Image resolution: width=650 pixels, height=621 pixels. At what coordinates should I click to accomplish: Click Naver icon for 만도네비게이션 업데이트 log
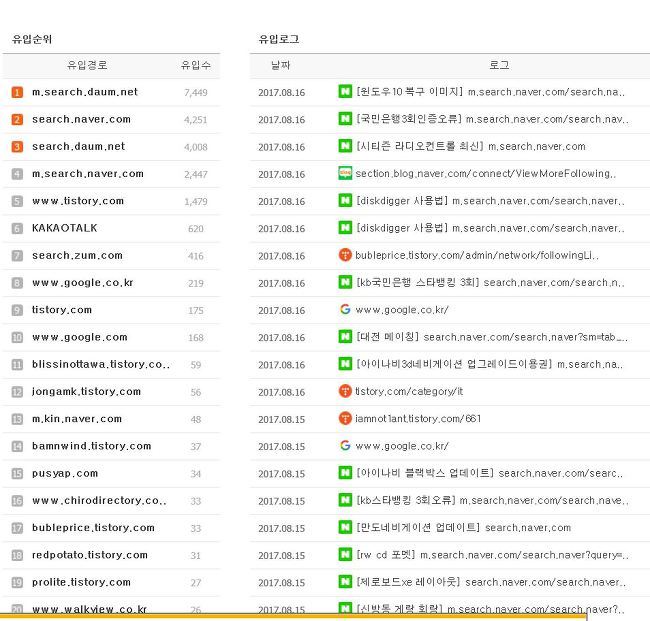345,527
